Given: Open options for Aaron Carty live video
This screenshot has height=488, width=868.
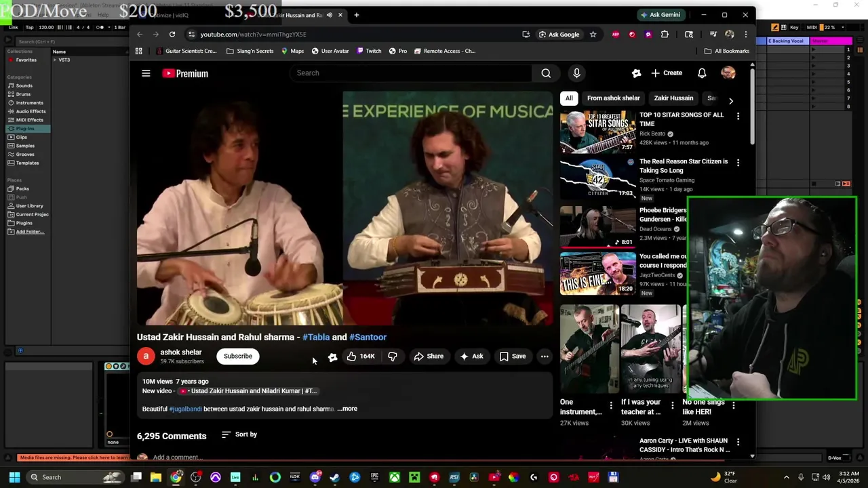Looking at the screenshot, I should tap(738, 442).
